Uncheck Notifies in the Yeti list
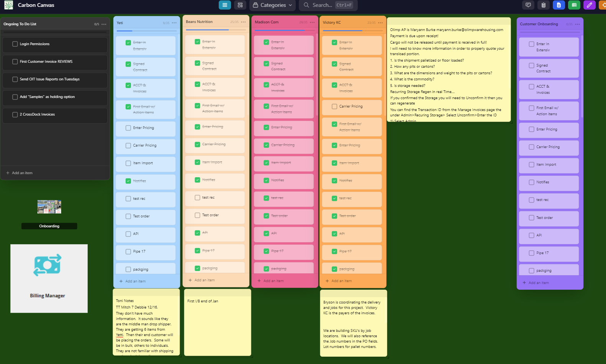606x364 pixels. point(128,181)
